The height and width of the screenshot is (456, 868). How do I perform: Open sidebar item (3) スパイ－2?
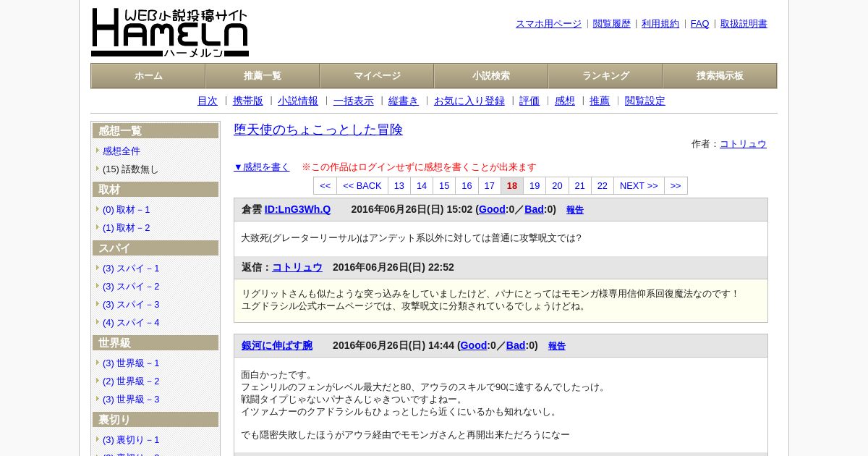pyautogui.click(x=131, y=287)
